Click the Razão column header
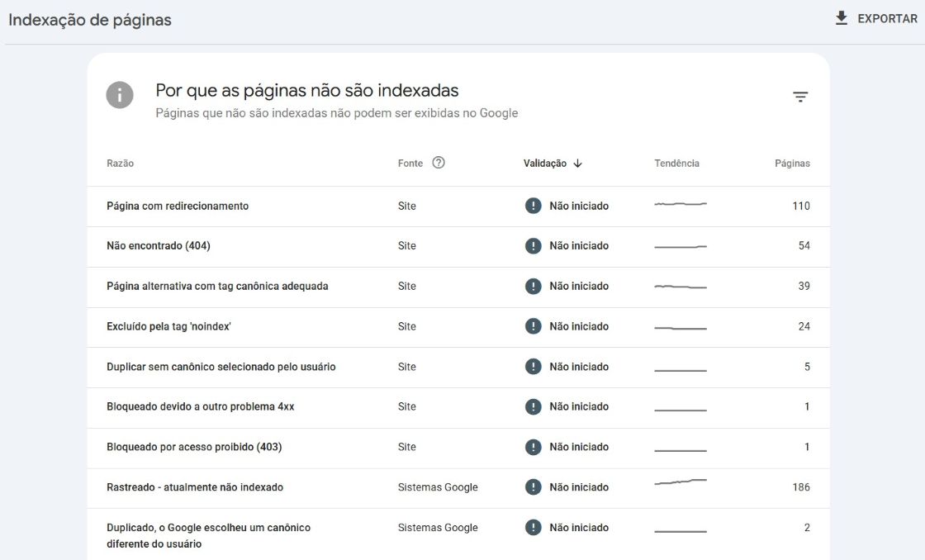The image size is (925, 560). tap(121, 164)
